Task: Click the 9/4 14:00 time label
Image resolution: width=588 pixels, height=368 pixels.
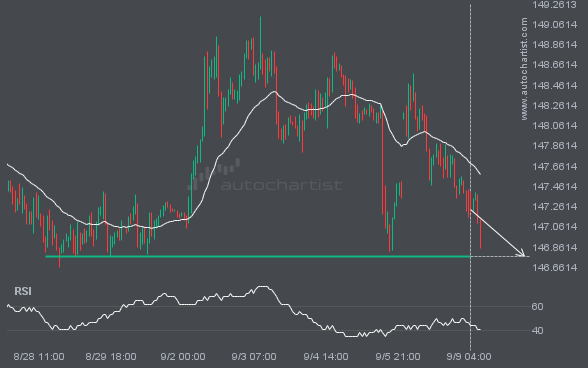Action: pyautogui.click(x=326, y=356)
